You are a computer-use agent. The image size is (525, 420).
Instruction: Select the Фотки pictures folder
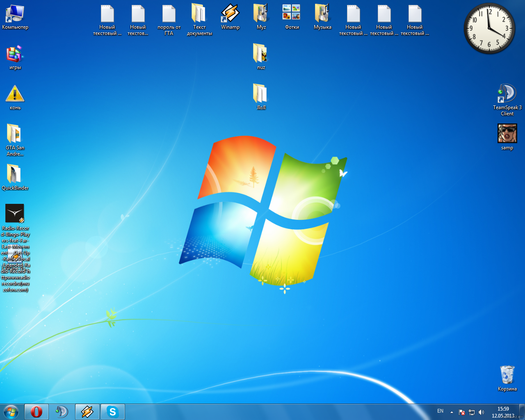[292, 17]
